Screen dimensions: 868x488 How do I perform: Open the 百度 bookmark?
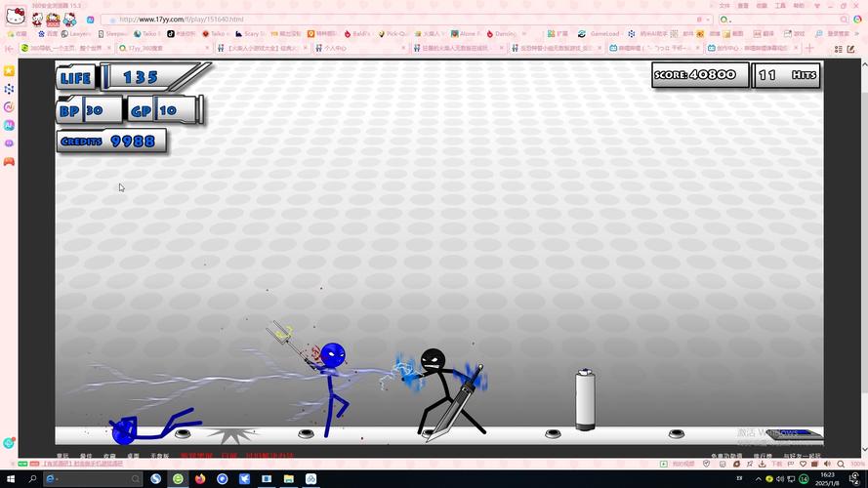coord(48,34)
